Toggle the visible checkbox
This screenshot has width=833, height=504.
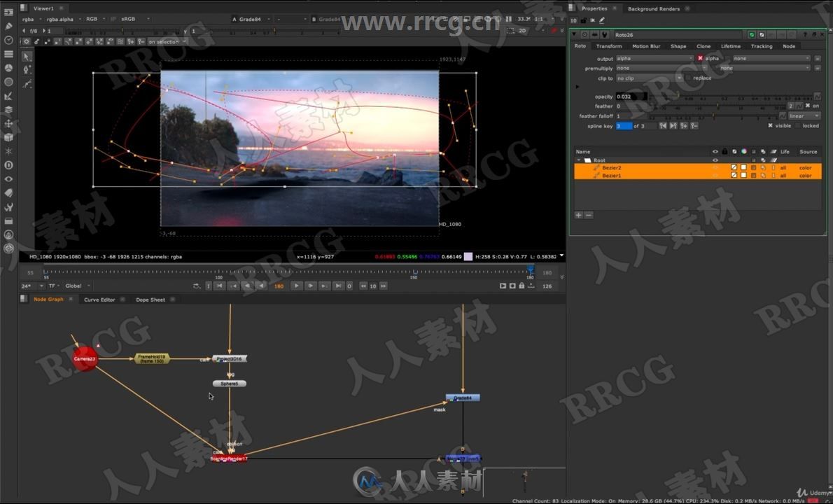(x=771, y=126)
